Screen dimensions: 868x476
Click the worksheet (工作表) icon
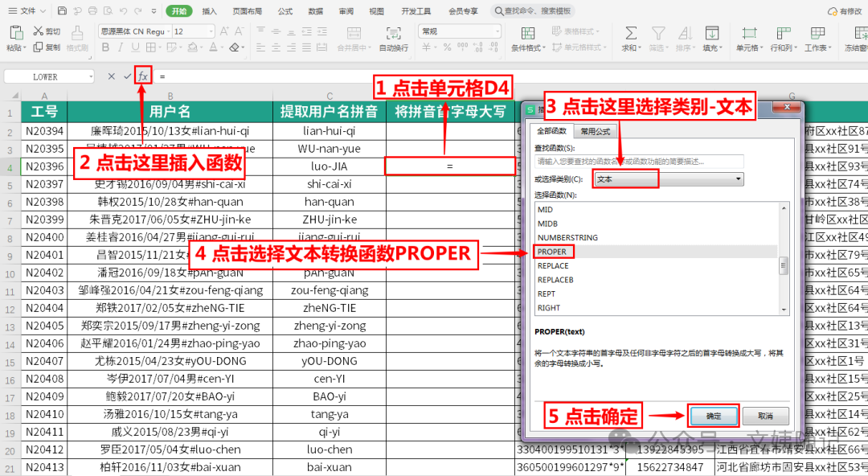pos(817,33)
